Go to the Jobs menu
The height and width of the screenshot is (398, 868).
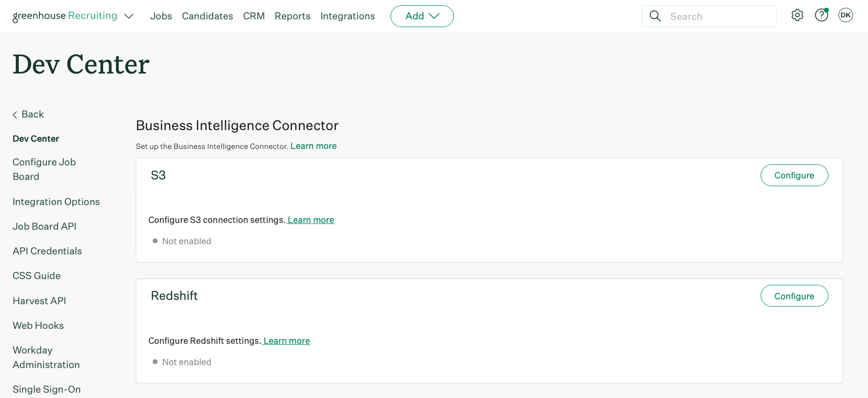161,16
